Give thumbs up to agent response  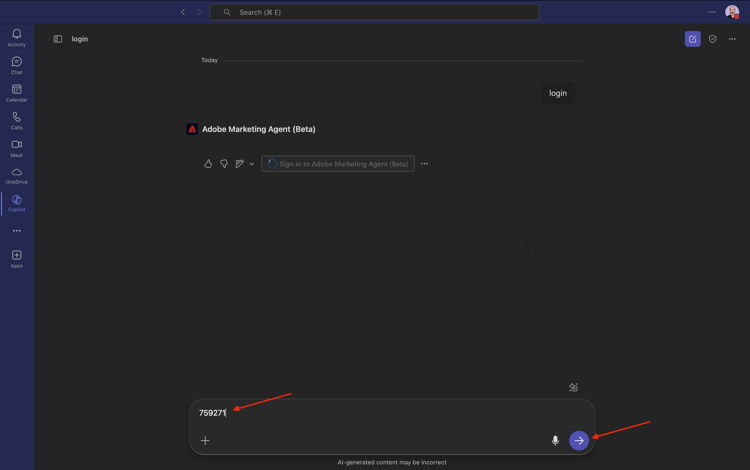point(208,164)
